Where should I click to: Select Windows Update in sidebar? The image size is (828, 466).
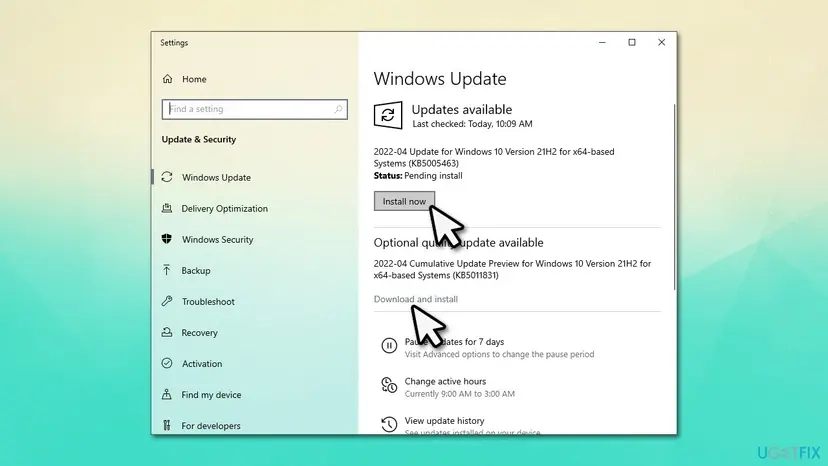pos(217,178)
